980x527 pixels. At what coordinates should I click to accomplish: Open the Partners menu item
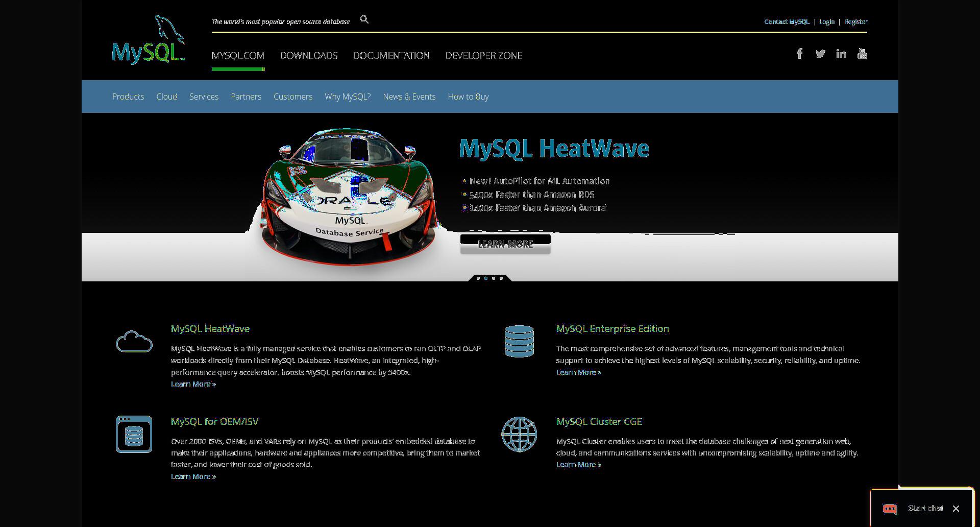click(x=246, y=97)
